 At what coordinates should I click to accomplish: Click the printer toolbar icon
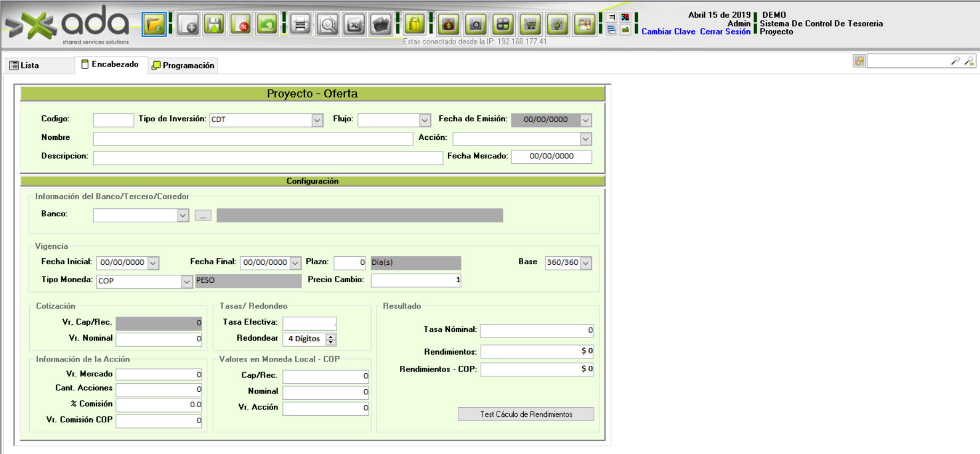tap(300, 24)
